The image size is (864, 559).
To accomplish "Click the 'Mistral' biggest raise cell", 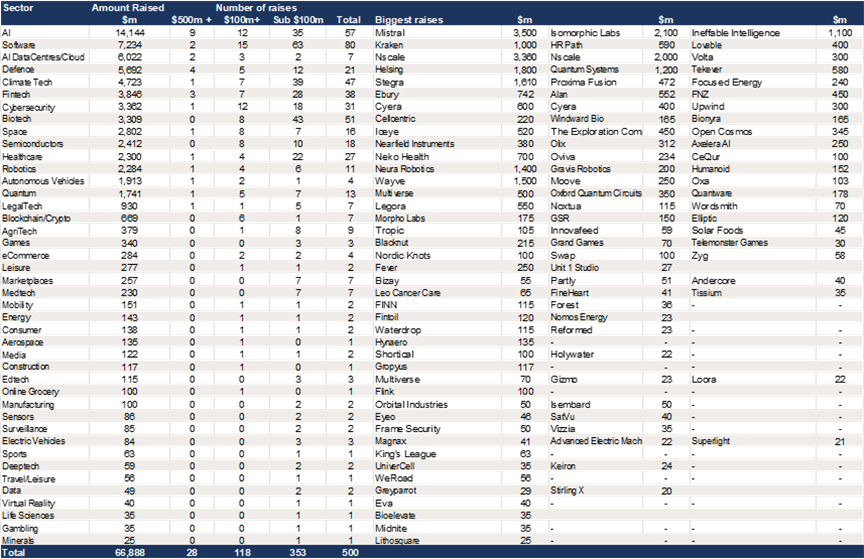I will [390, 33].
